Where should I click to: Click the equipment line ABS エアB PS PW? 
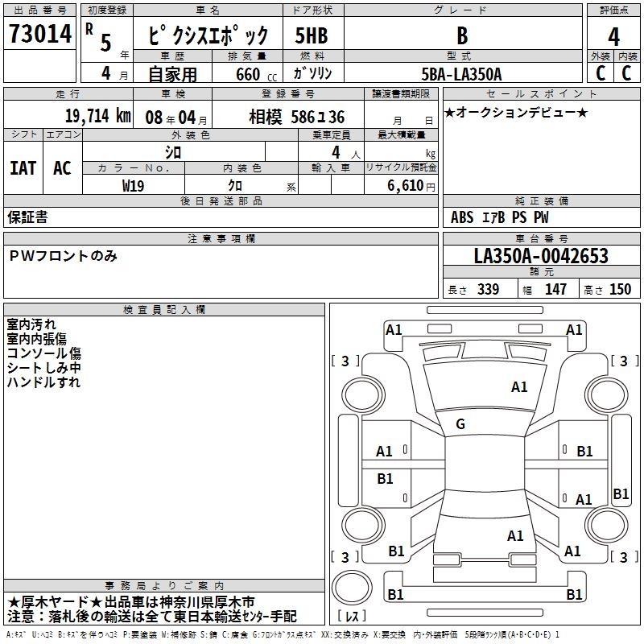499,217
